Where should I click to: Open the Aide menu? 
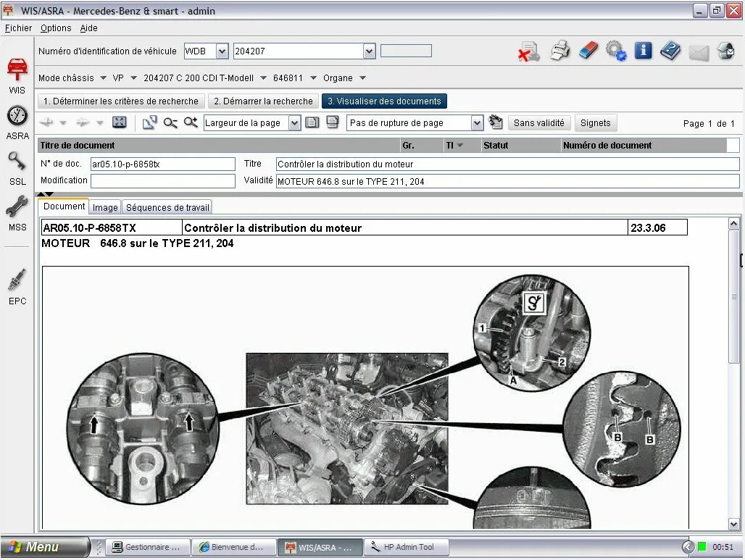tap(88, 28)
